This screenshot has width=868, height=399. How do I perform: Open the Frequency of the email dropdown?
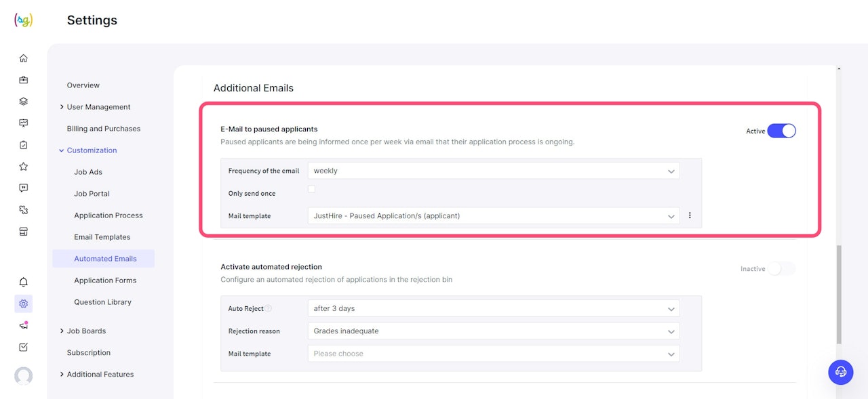pyautogui.click(x=493, y=171)
